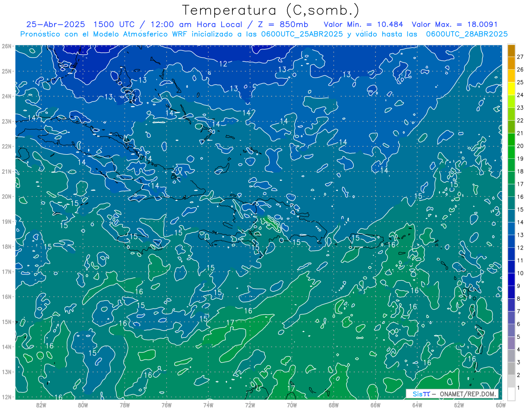Click the "21N" latitude axis label
Image resolution: width=532 pixels, height=411 pixels.
(7, 171)
